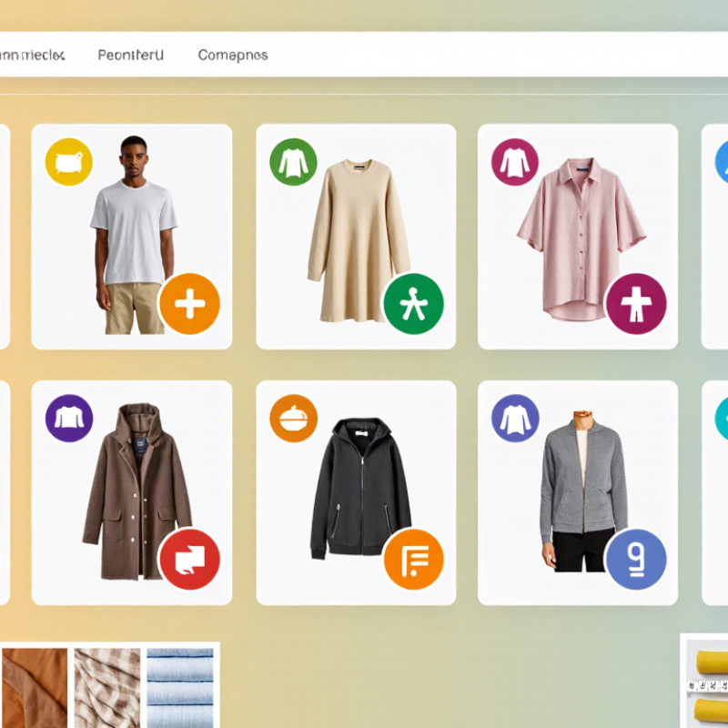Select blue-violet sweater icon on gray jacket card
This screenshot has height=728, width=728.
[x=515, y=419]
